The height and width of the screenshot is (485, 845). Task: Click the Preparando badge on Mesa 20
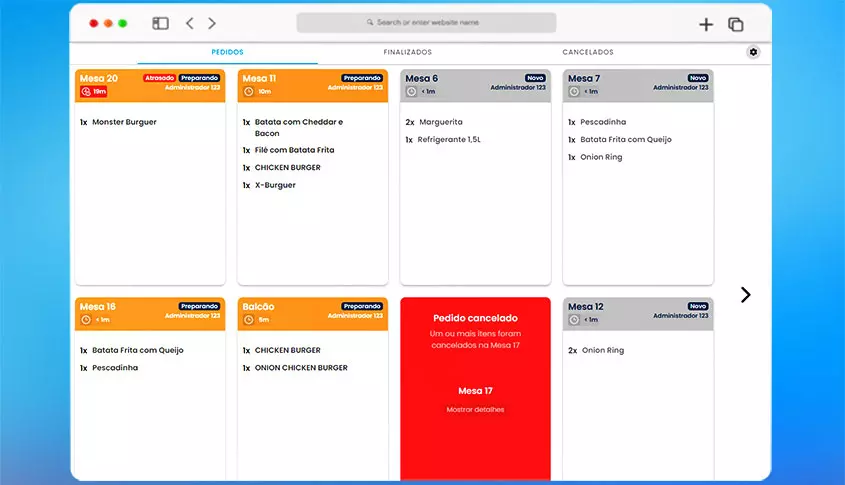click(x=199, y=78)
